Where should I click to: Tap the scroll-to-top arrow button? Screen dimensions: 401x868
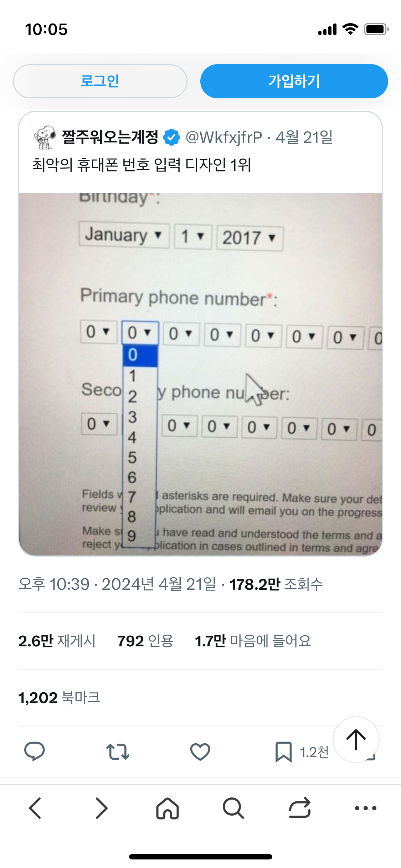coord(356,739)
